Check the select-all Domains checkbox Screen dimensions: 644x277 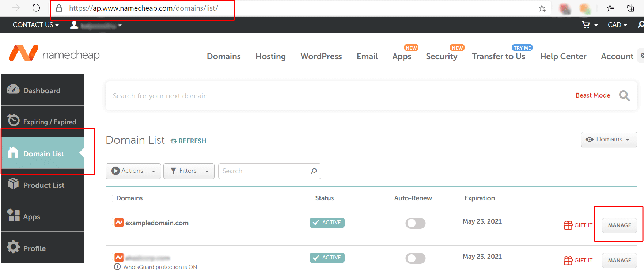click(109, 198)
